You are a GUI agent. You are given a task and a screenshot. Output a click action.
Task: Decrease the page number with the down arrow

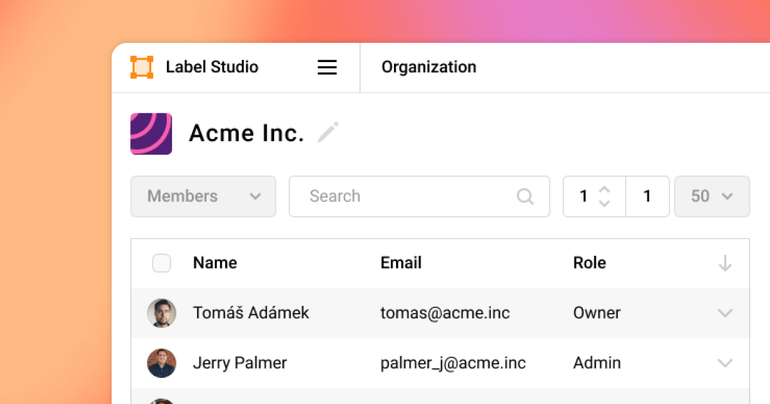604,204
